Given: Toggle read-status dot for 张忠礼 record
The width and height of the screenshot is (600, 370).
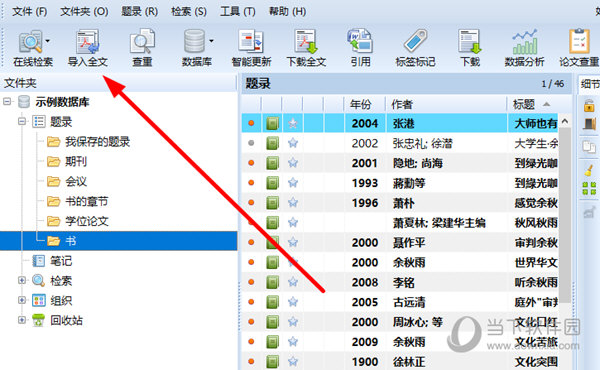Looking at the screenshot, I should point(251,143).
